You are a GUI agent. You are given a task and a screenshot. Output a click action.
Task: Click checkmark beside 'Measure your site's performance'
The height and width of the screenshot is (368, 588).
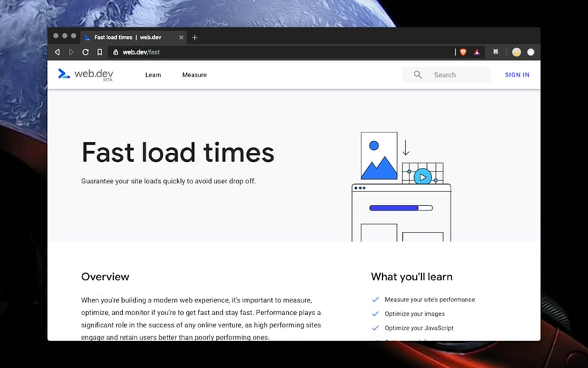point(375,300)
